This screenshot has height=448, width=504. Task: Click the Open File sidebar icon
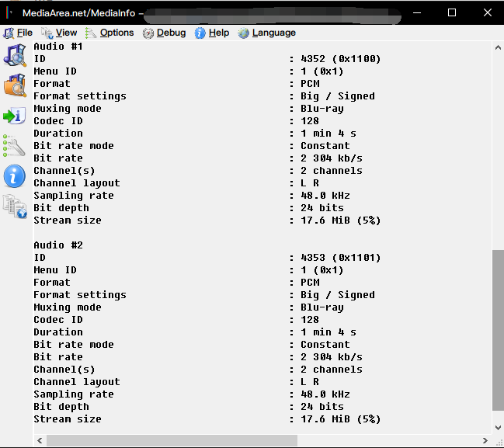click(15, 55)
